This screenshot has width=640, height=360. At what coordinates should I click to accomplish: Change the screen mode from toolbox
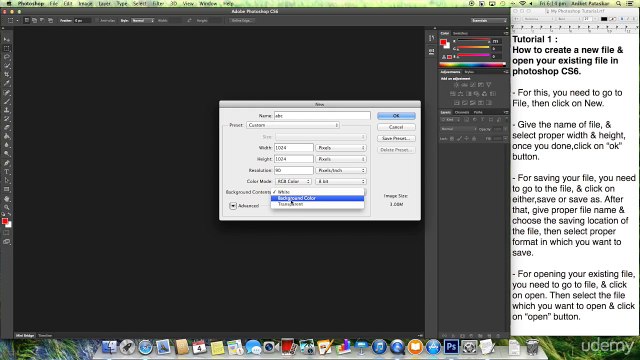(7, 242)
